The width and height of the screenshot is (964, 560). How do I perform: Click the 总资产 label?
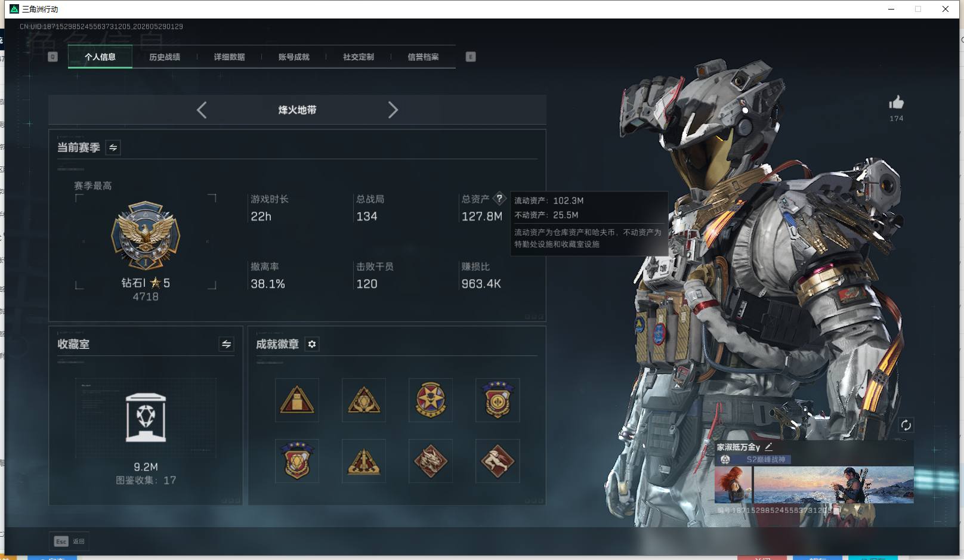(x=475, y=199)
